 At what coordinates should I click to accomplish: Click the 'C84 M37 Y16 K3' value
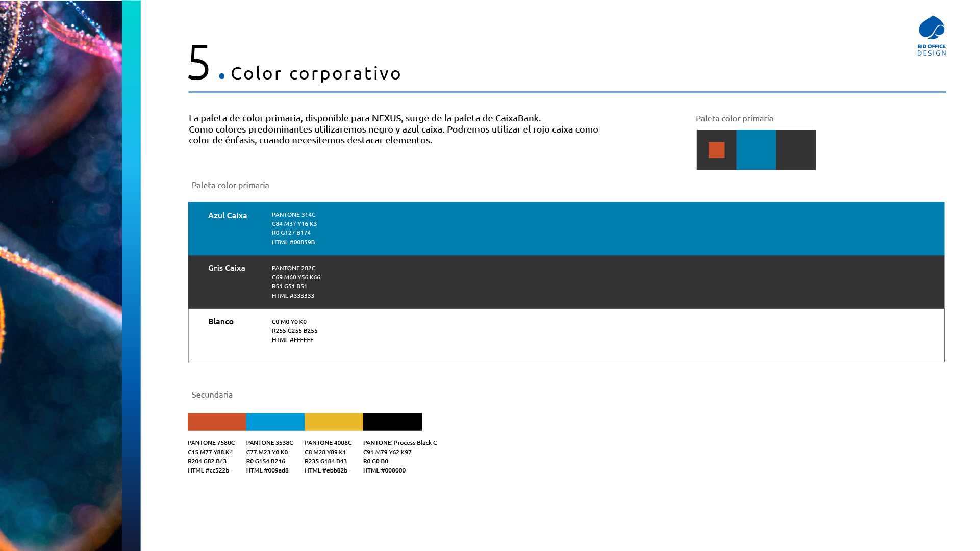click(x=294, y=224)
